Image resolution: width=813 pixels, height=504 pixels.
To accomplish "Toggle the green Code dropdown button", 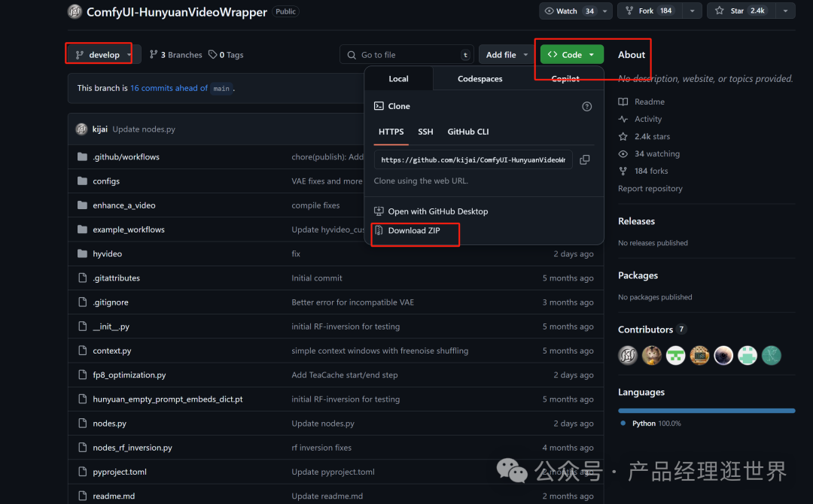I will [572, 54].
